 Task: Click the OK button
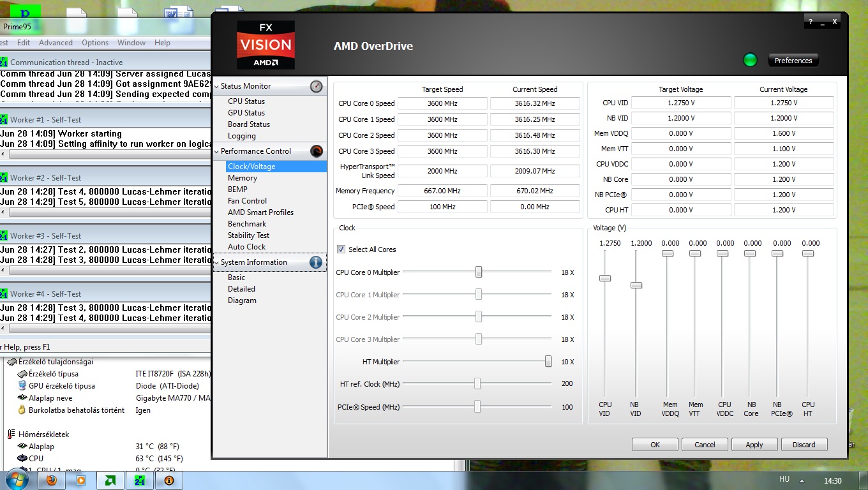point(655,445)
